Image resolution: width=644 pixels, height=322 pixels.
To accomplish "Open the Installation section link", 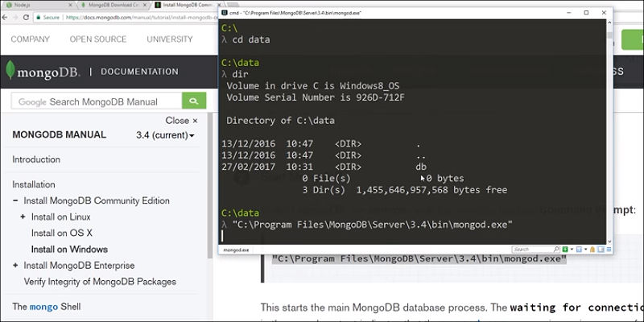I will pos(34,184).
